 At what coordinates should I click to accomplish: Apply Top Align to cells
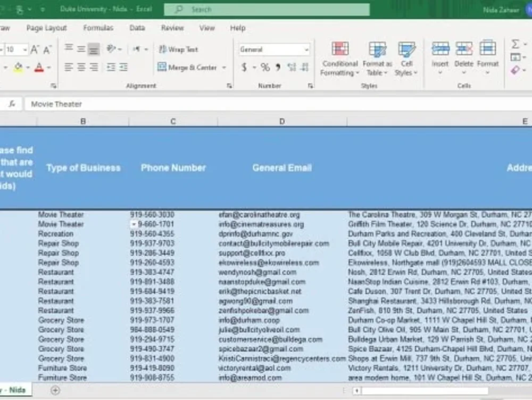69,48
